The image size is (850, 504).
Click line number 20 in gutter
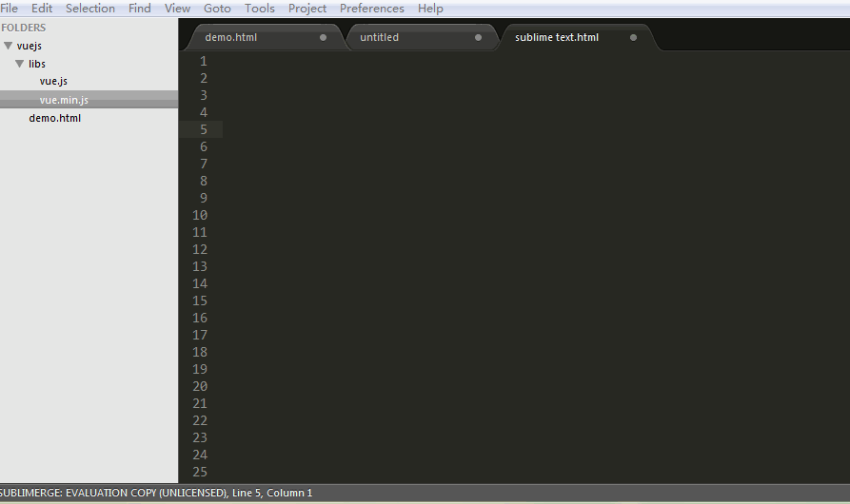pos(200,386)
